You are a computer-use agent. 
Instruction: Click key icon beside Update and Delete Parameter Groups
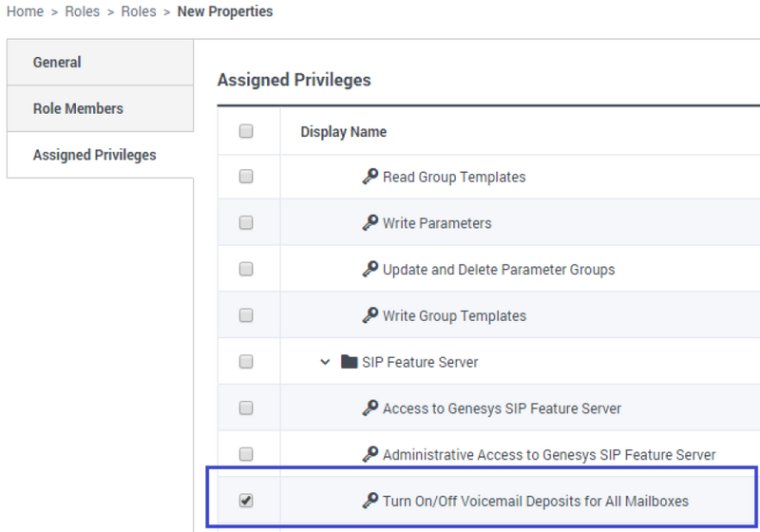(x=370, y=269)
